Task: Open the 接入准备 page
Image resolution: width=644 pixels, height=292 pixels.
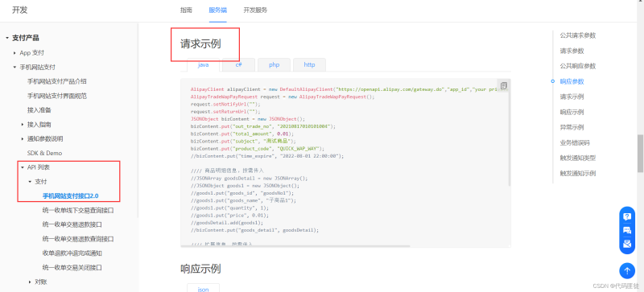Action: pos(39,110)
